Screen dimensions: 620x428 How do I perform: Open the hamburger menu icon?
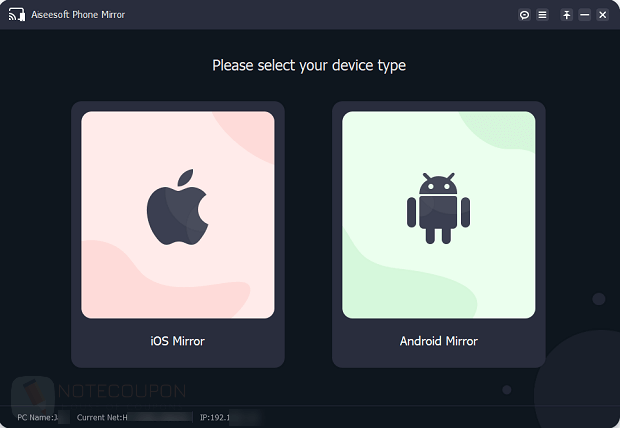tap(542, 15)
